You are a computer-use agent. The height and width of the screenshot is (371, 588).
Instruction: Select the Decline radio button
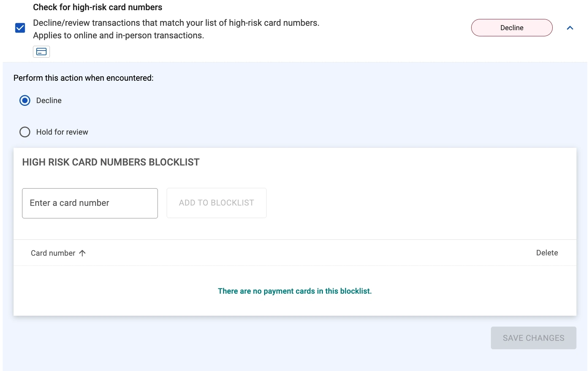25,100
